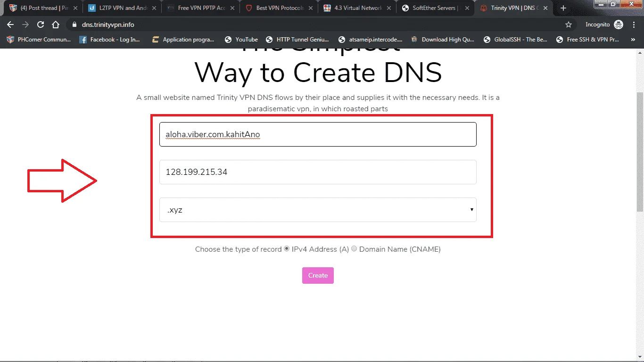The image size is (644, 362).
Task: Click the page vertical scrollbar thumb
Action: click(x=640, y=151)
